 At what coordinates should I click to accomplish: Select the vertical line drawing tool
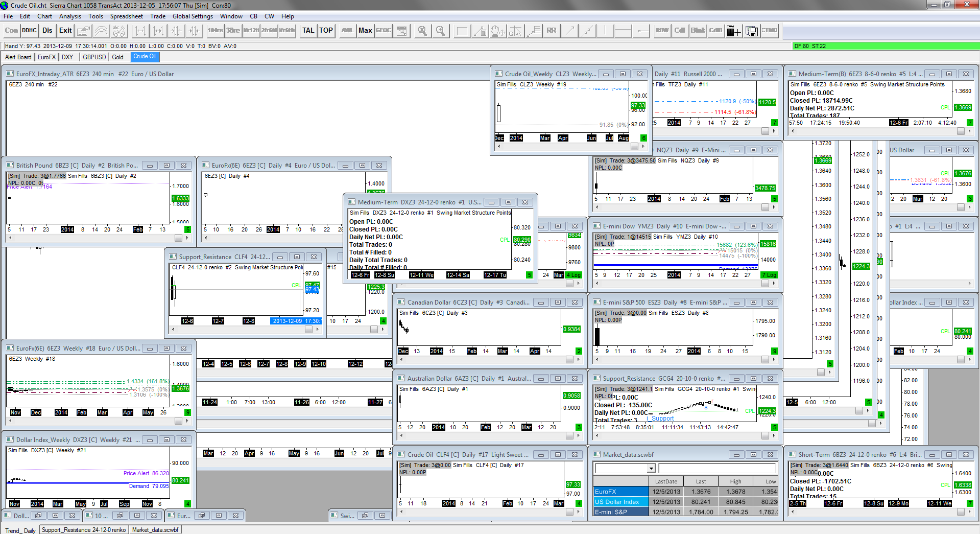click(x=605, y=31)
